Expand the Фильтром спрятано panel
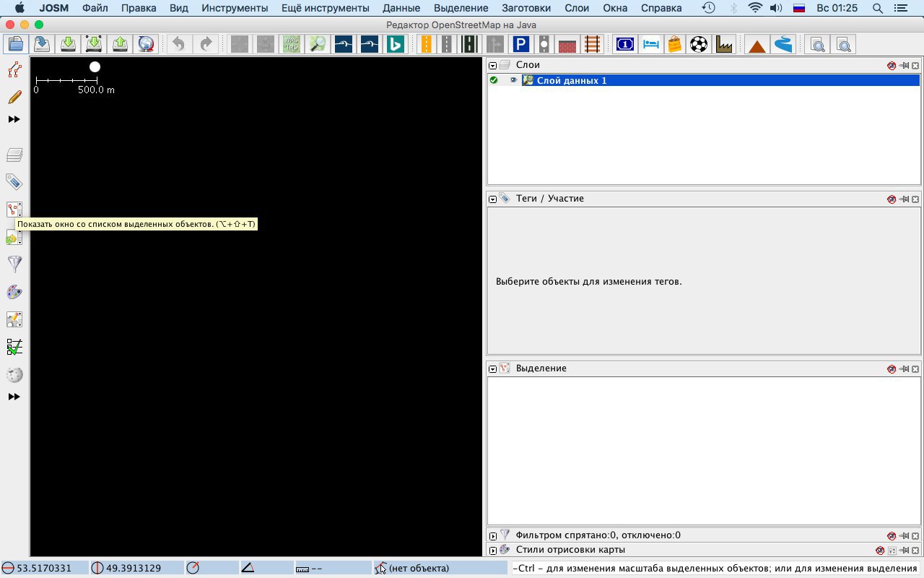The width and height of the screenshot is (924, 578). click(x=493, y=536)
